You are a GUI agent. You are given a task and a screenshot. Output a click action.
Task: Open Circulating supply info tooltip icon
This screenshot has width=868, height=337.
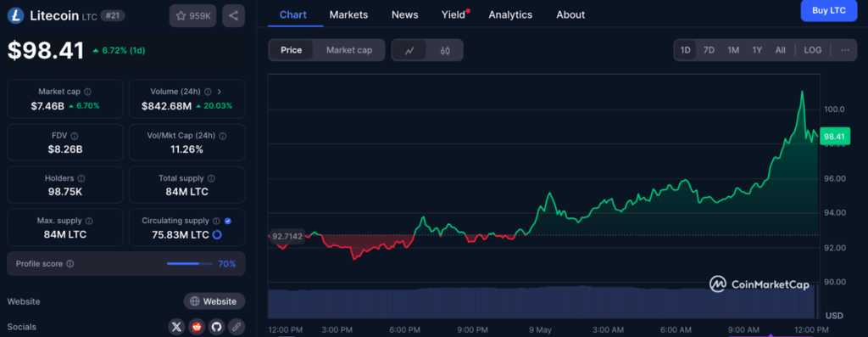pyautogui.click(x=216, y=221)
